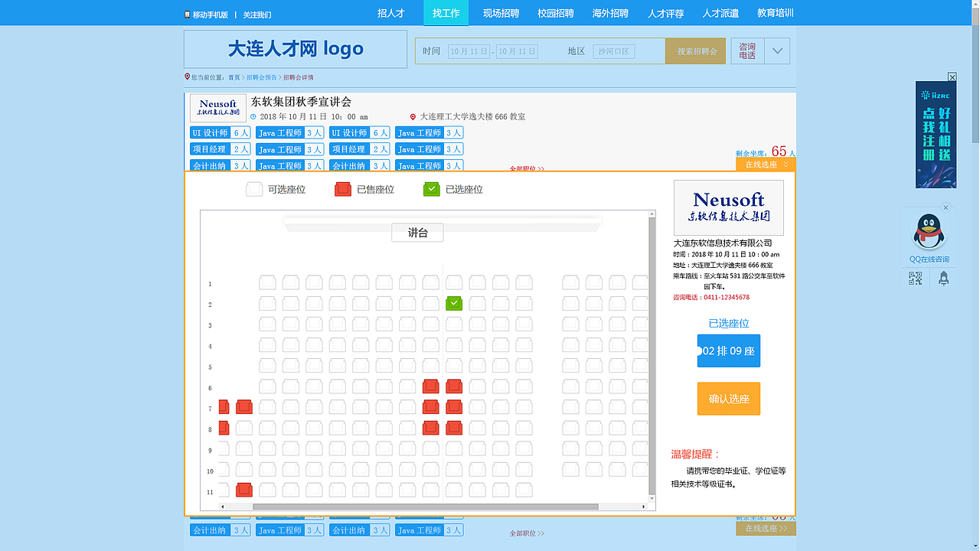This screenshot has width=980, height=551.
Task: Select seat 1 in row 1
Action: (267, 282)
